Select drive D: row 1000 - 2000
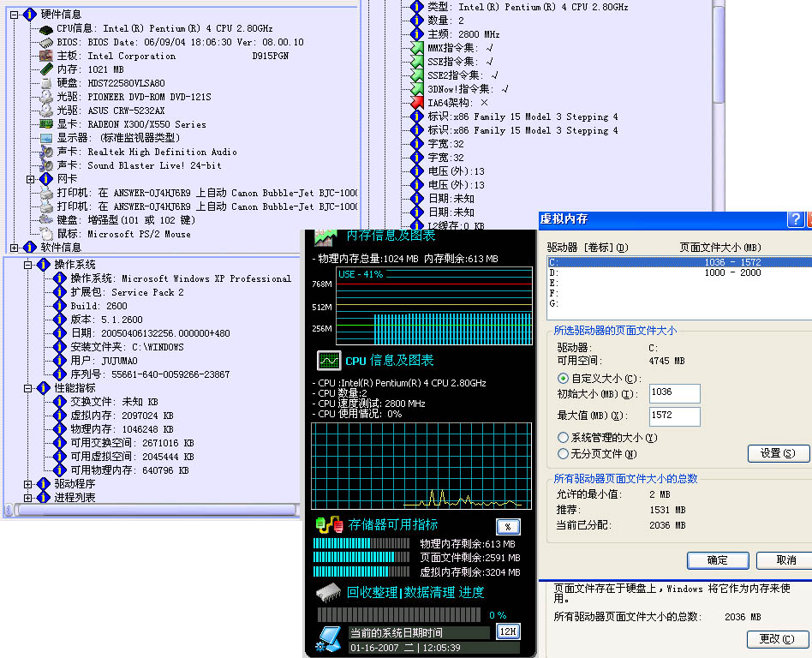 680,272
